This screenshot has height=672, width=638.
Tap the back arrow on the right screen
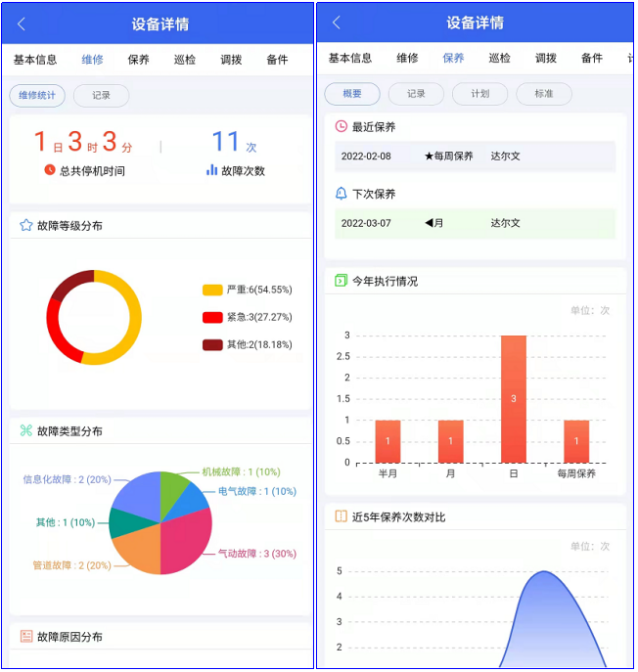pos(337,22)
